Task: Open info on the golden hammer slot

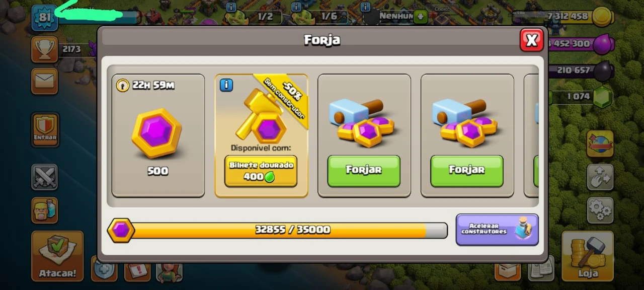Action: click(226, 85)
